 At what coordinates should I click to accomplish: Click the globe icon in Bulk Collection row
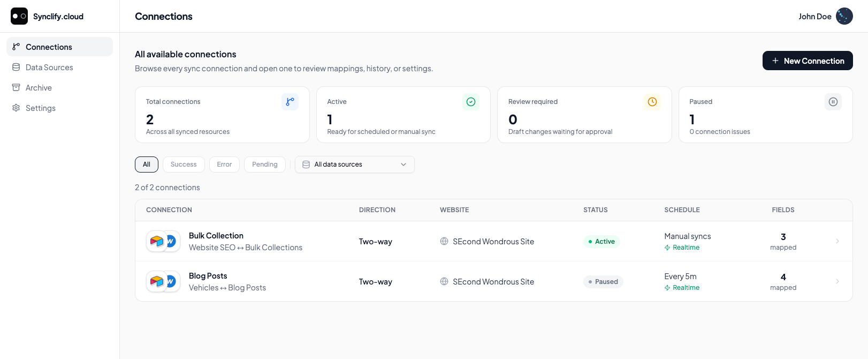click(x=444, y=241)
